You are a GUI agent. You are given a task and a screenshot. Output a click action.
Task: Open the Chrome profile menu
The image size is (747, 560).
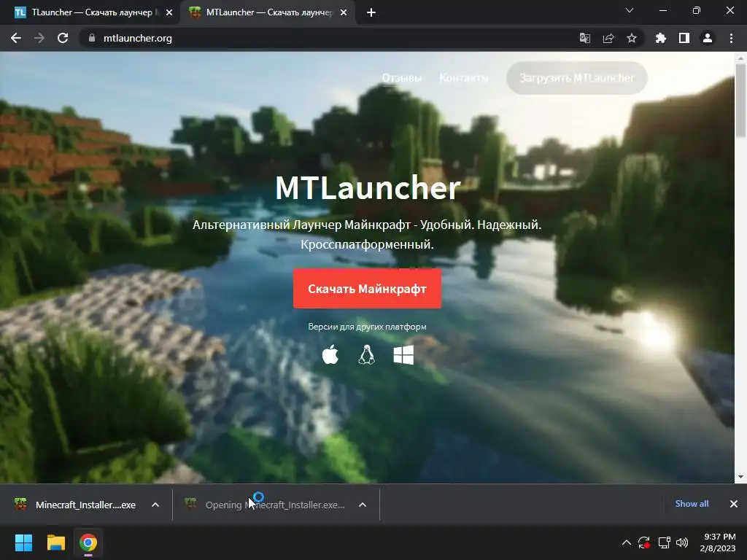pyautogui.click(x=707, y=38)
